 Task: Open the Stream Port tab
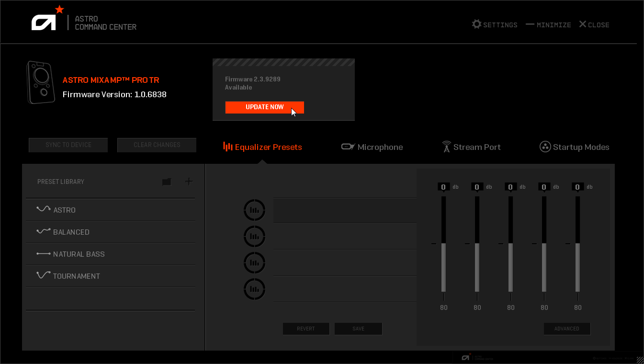coord(471,147)
